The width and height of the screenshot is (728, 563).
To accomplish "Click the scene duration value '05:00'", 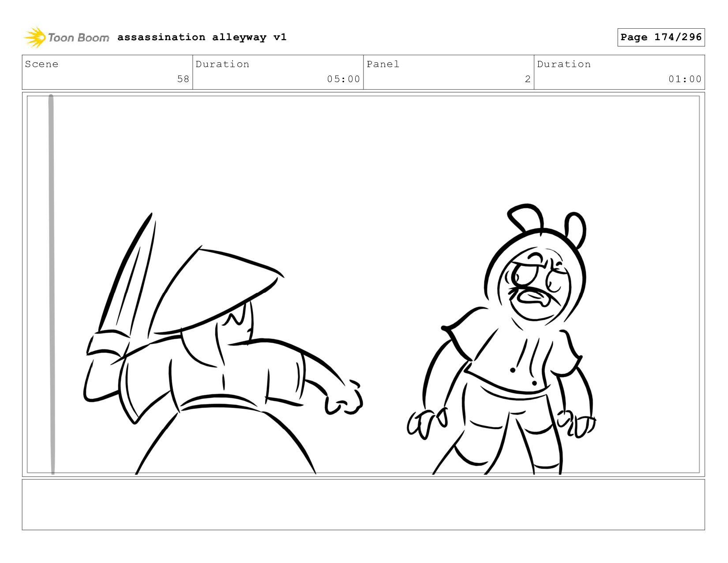I will point(344,79).
